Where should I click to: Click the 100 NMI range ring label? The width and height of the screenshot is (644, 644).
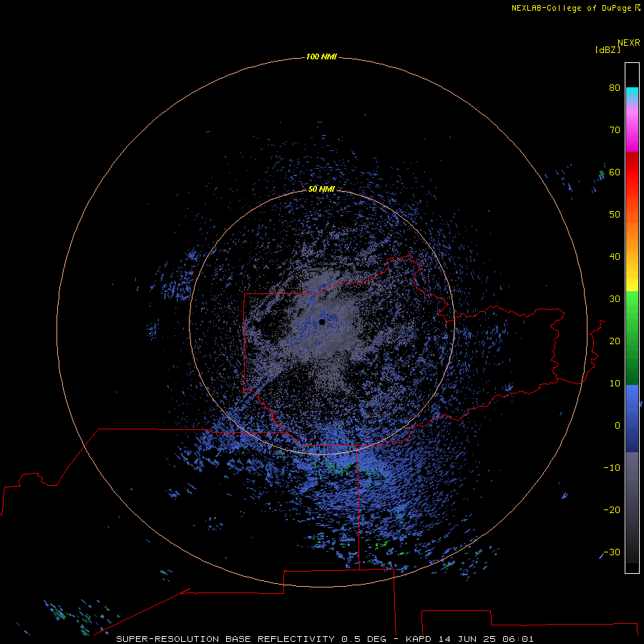point(321,57)
